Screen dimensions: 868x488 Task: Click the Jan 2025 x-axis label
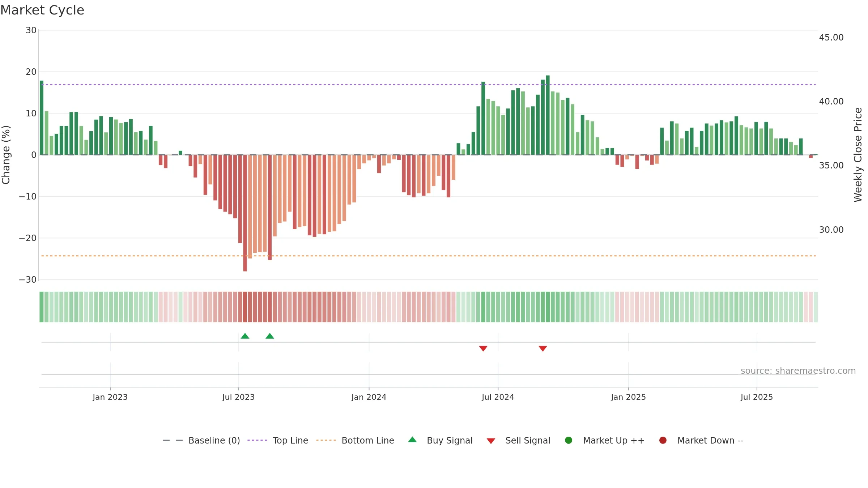[628, 397]
